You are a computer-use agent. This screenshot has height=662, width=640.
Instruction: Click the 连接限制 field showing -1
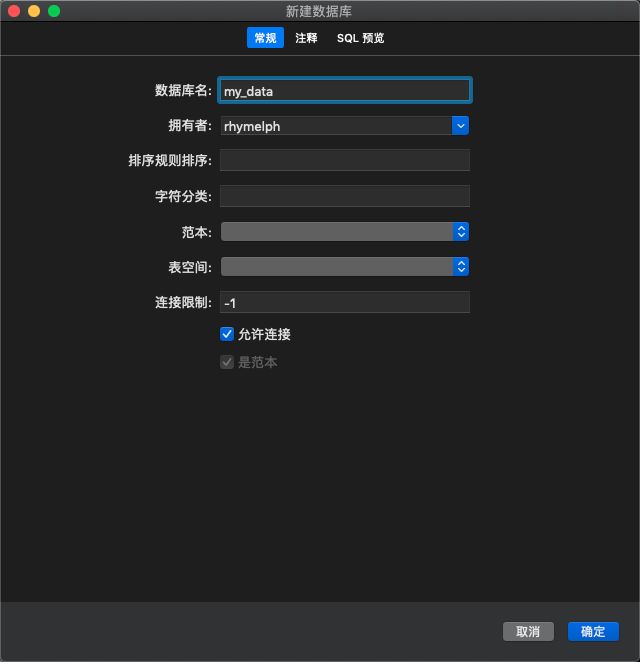pyautogui.click(x=344, y=302)
